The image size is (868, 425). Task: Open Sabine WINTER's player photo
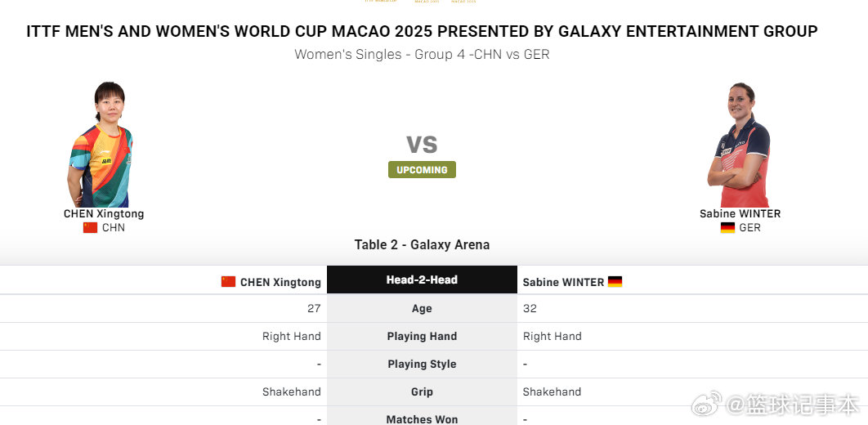[x=739, y=144]
